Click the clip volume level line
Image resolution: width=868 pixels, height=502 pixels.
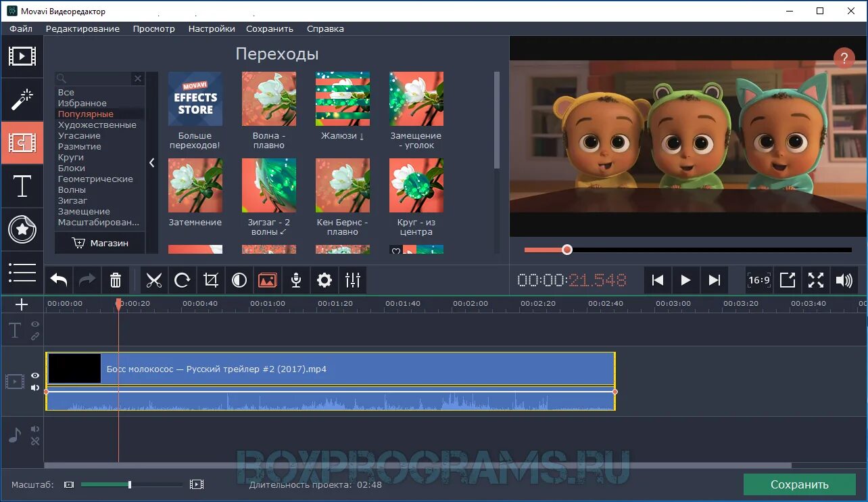point(331,391)
